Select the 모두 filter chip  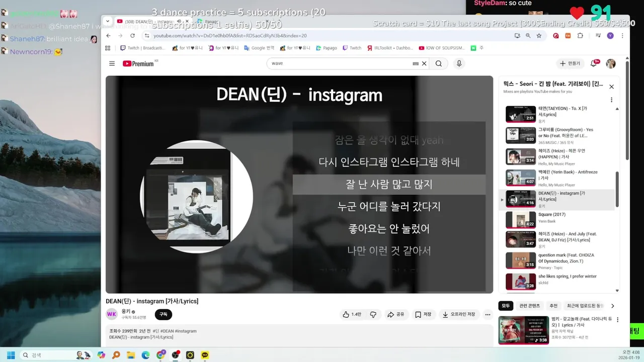tap(506, 306)
